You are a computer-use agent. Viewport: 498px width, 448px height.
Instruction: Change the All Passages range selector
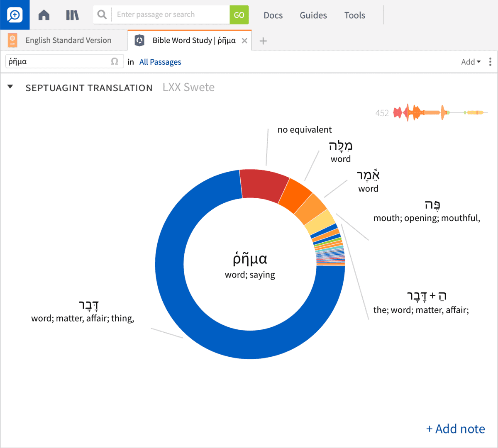(x=160, y=62)
